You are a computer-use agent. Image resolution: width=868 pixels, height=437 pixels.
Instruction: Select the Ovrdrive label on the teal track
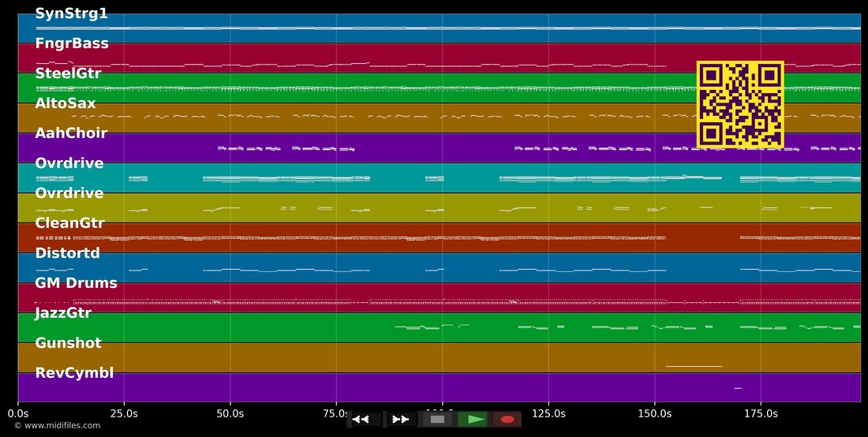(69, 163)
